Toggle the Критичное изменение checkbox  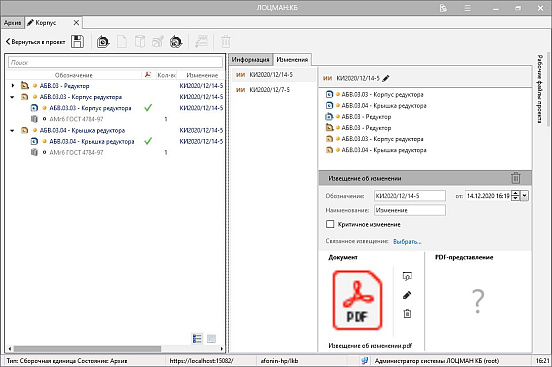330,224
